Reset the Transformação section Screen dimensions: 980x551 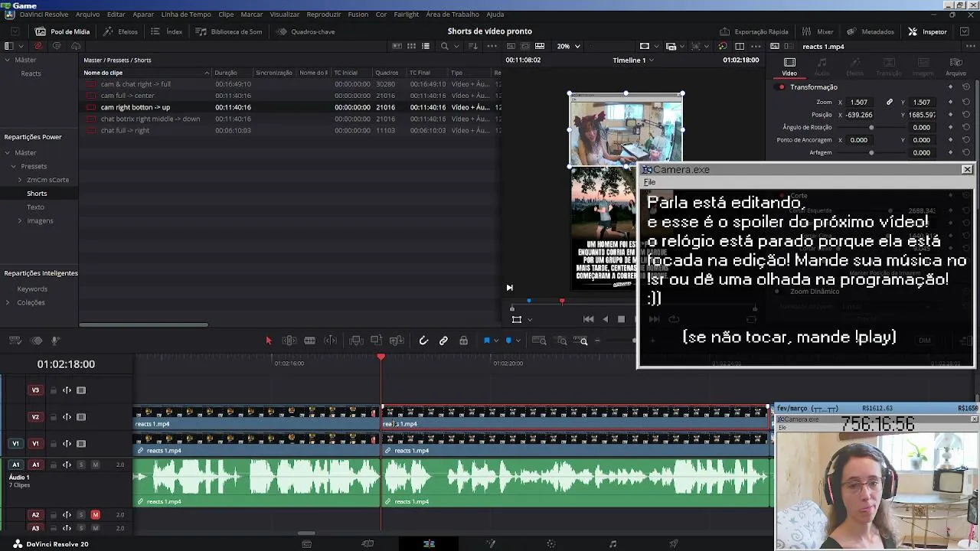coord(966,87)
